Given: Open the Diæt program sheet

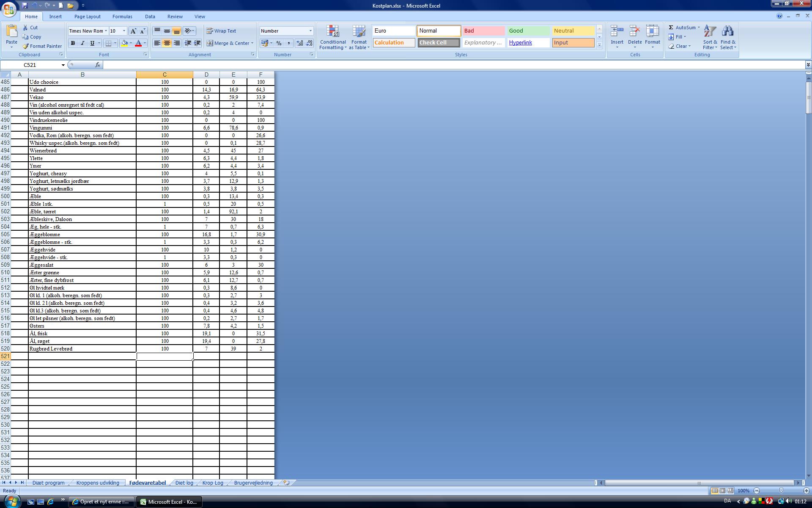Looking at the screenshot, I should 49,483.
